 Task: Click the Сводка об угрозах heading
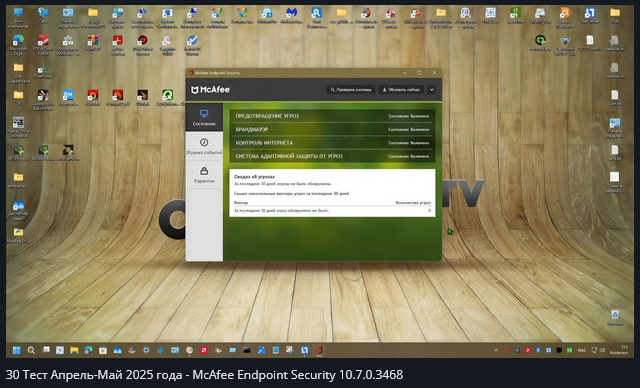pyautogui.click(x=254, y=177)
